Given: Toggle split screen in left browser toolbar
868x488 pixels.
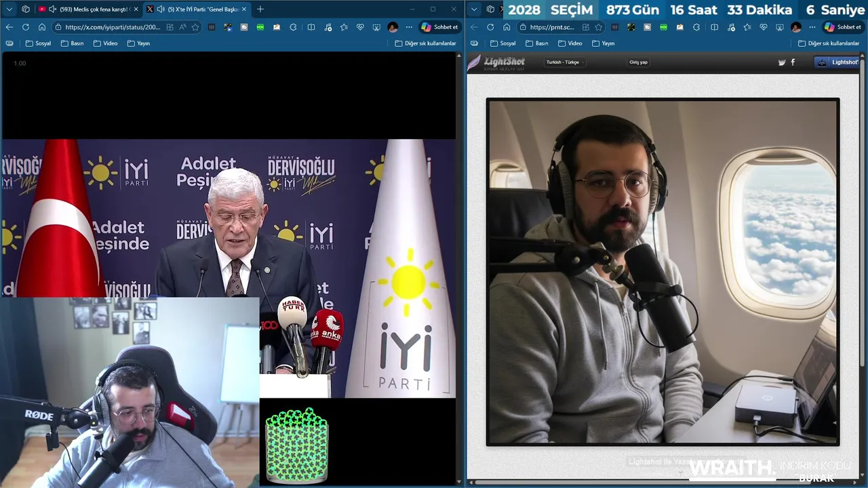Looking at the screenshot, I should pos(311,27).
